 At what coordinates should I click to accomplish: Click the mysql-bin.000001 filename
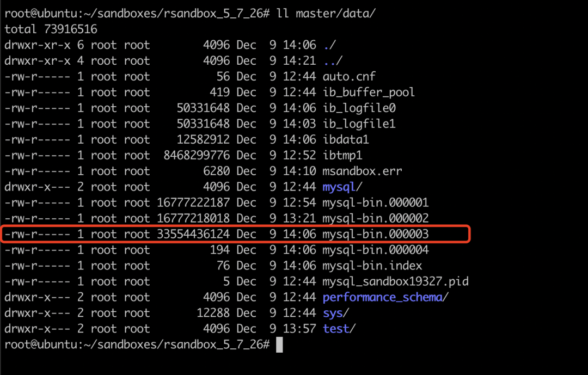tap(376, 203)
